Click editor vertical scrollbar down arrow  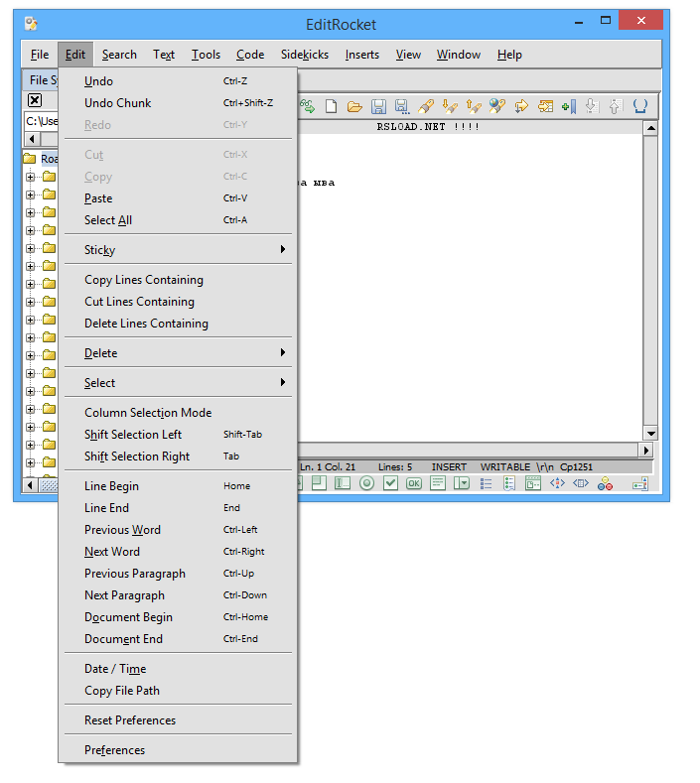pyautogui.click(x=650, y=434)
